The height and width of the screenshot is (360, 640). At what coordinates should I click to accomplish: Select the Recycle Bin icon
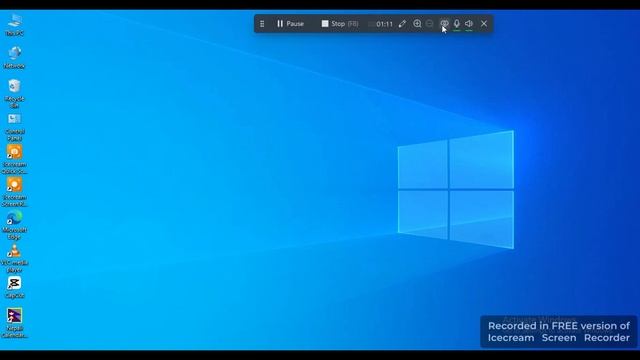tap(15, 93)
